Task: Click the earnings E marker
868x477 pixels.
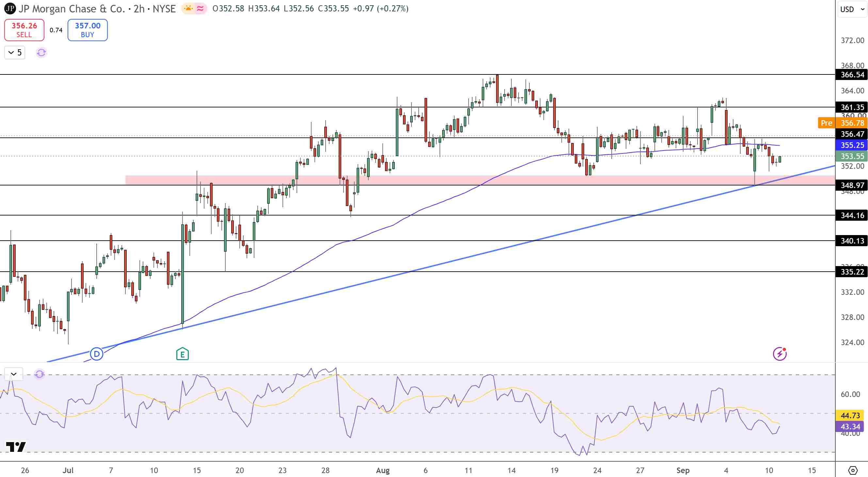Action: (x=182, y=354)
